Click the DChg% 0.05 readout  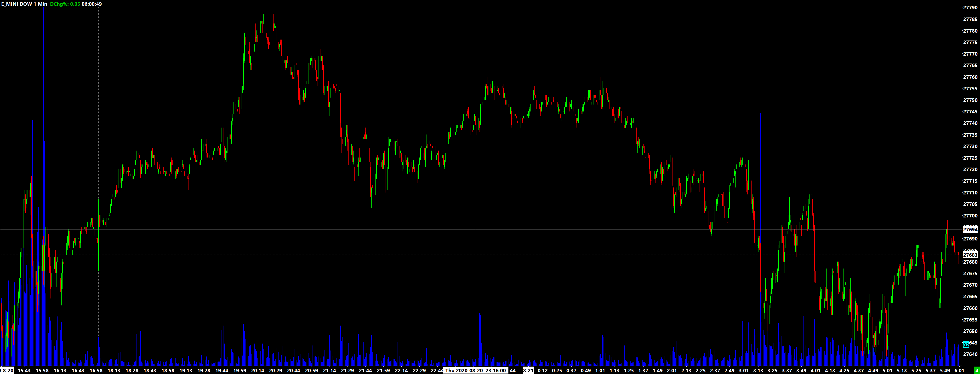(x=65, y=4)
